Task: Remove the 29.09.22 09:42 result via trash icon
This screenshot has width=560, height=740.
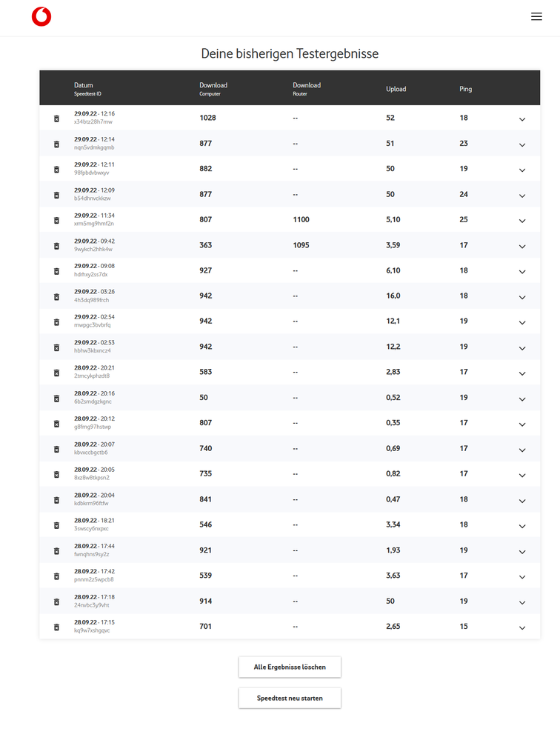Action: [56, 246]
